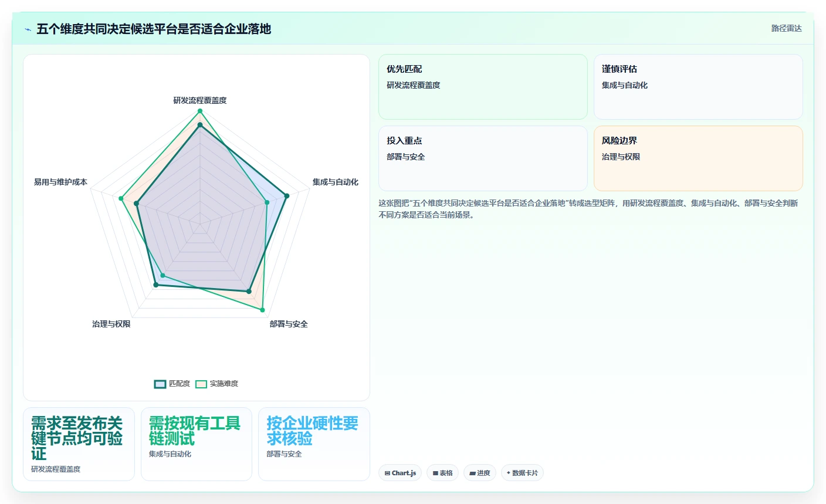Click 部署与安全 text in 投入重点 card

(405, 157)
